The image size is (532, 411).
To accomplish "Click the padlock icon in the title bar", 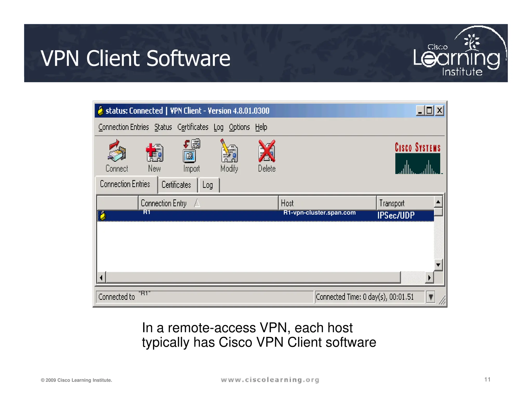I will 101,111.
